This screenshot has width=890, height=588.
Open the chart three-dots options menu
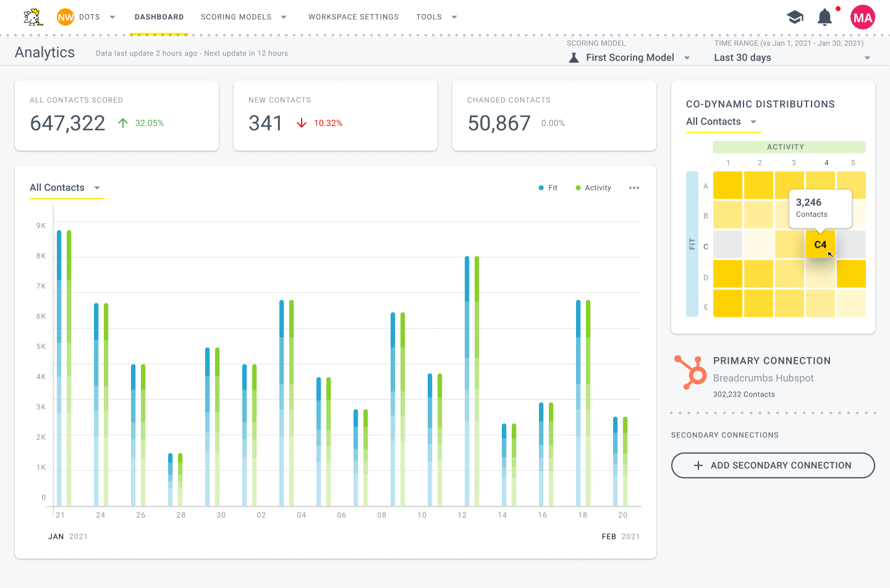(634, 188)
